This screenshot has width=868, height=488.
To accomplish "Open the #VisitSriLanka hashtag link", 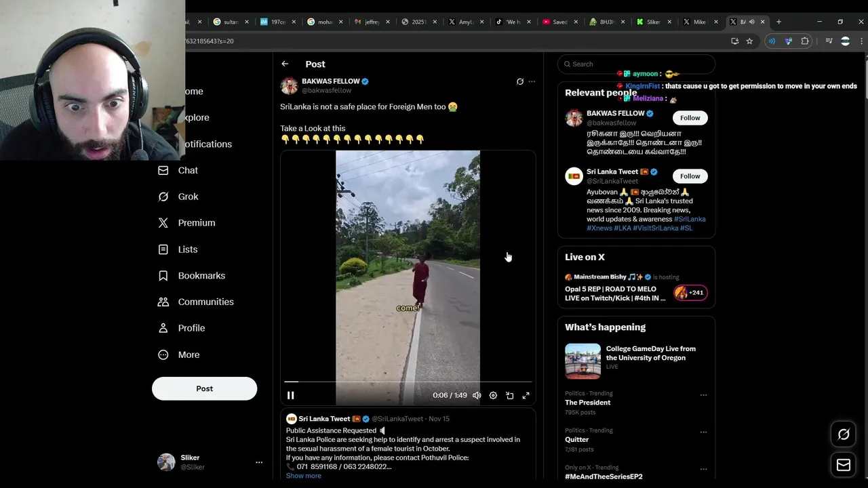I will click(655, 228).
